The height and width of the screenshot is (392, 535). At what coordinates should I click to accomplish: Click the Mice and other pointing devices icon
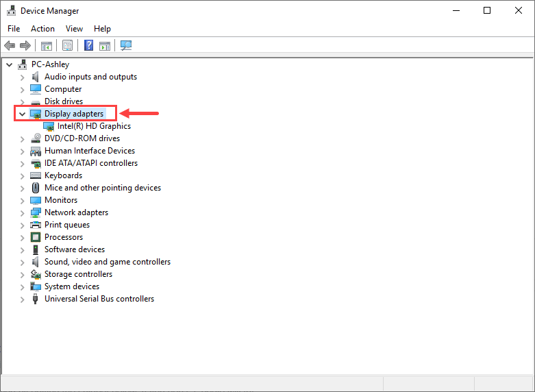click(36, 188)
